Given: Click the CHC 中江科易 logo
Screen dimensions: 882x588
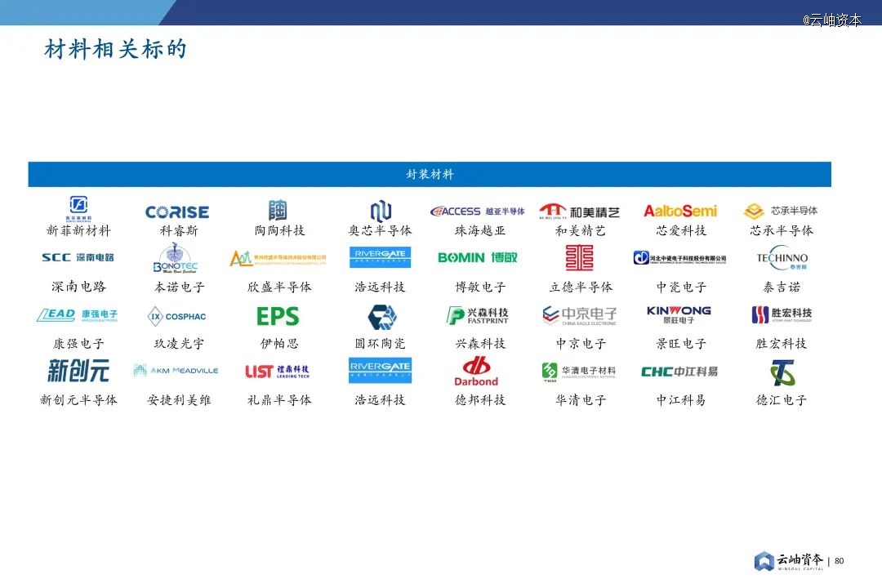Looking at the screenshot, I should click(x=679, y=372).
